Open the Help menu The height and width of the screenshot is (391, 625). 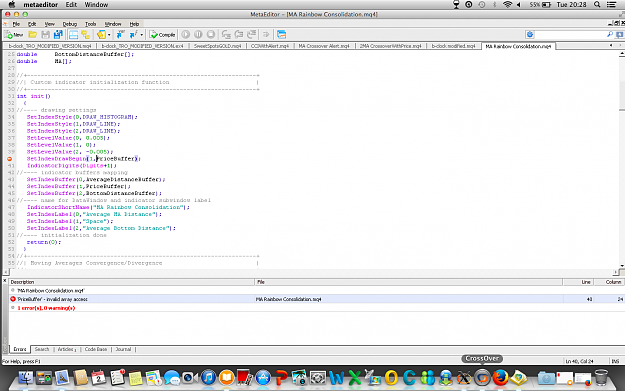(134, 24)
